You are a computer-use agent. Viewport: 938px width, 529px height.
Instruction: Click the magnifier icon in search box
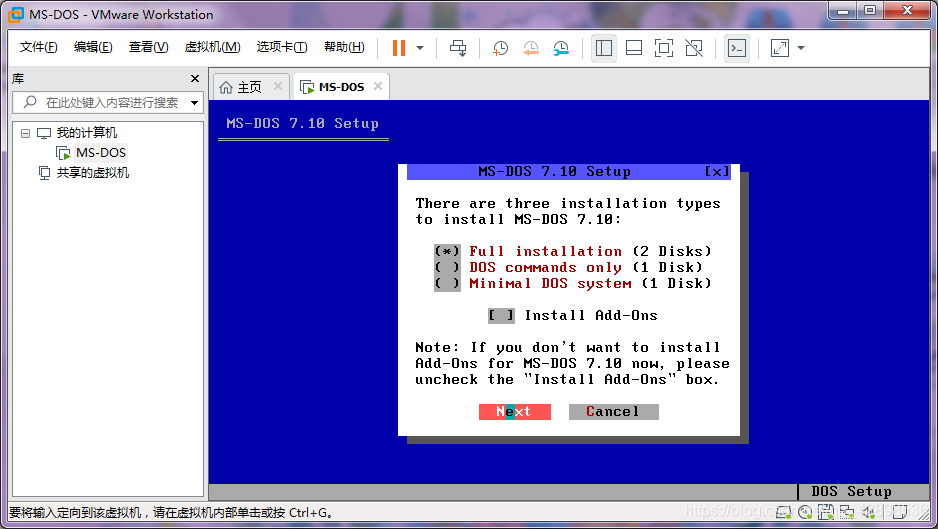tap(30, 102)
